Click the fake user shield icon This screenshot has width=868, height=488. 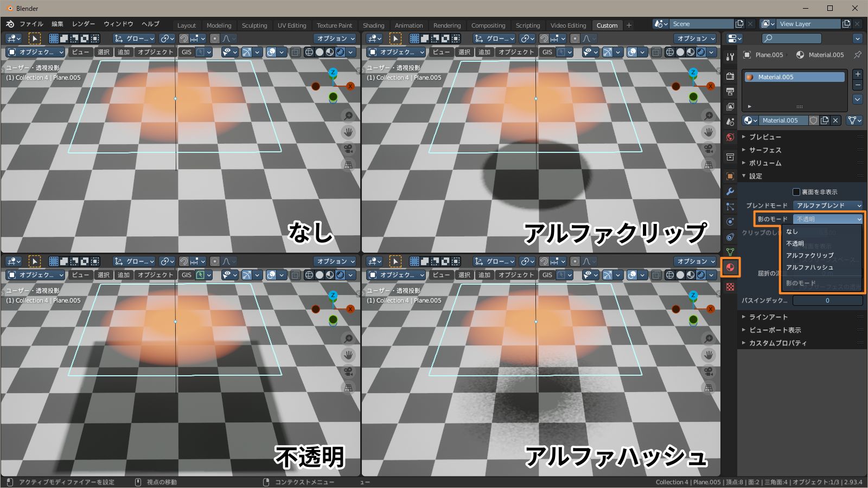coord(814,120)
